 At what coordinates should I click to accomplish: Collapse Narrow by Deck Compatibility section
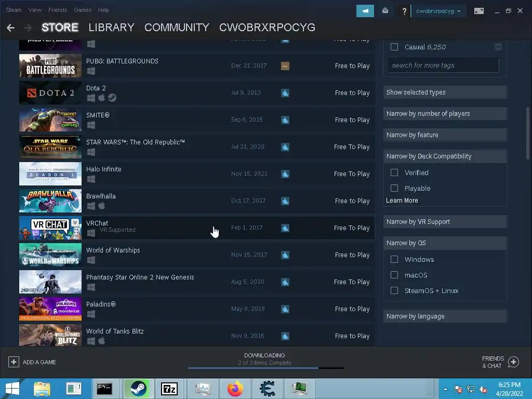pyautogui.click(x=445, y=156)
